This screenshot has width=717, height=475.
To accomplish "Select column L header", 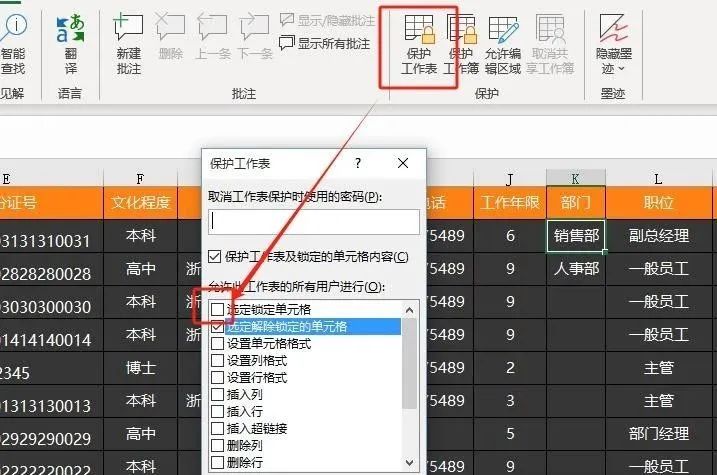I will (658, 178).
